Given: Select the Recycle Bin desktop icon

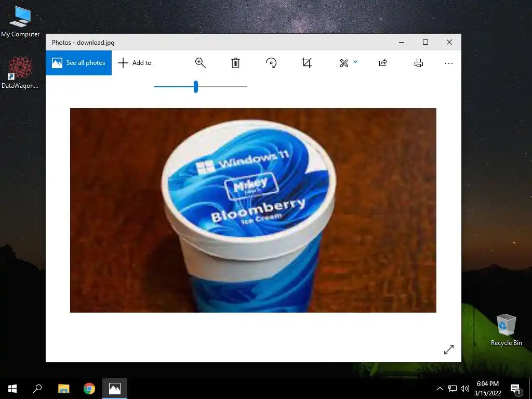Looking at the screenshot, I should pos(506,330).
